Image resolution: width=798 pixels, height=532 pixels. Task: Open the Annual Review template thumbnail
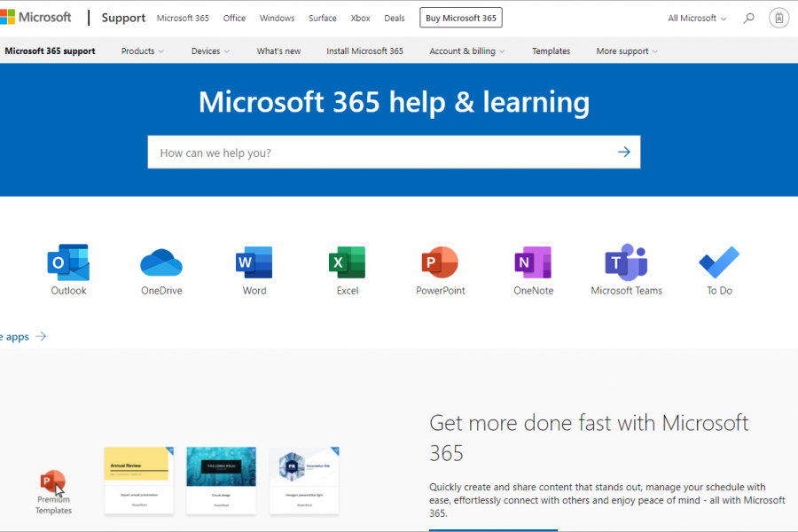tap(138, 480)
